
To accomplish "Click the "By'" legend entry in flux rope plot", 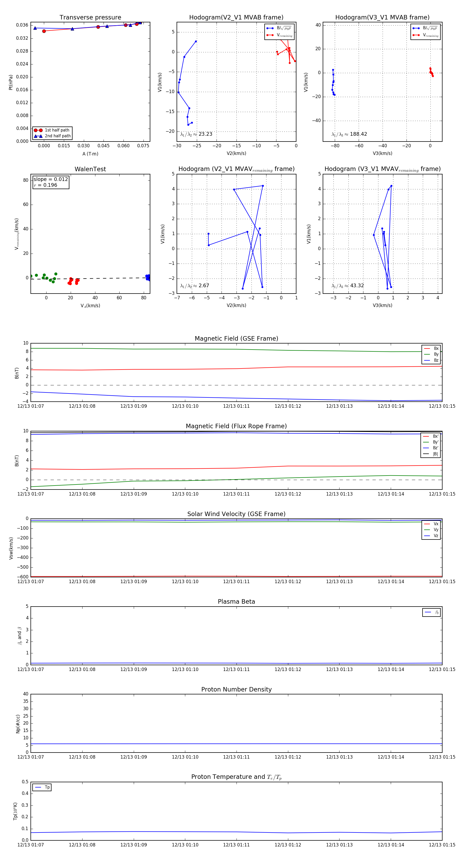I will click(x=431, y=442).
